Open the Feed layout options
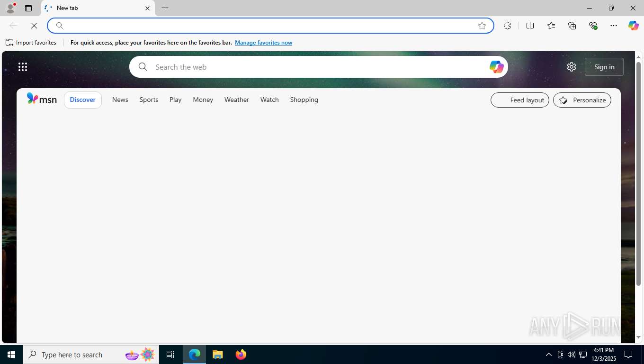This screenshot has height=364, width=644. pyautogui.click(x=520, y=100)
